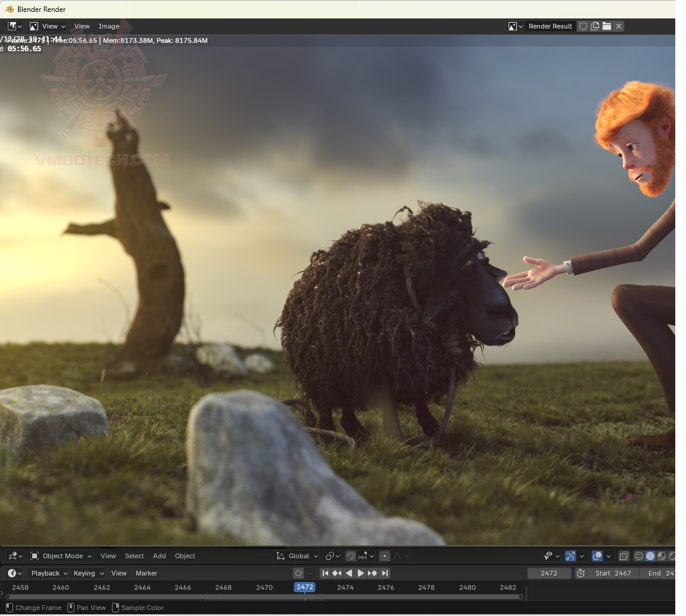Open the Playback popover

[49, 573]
